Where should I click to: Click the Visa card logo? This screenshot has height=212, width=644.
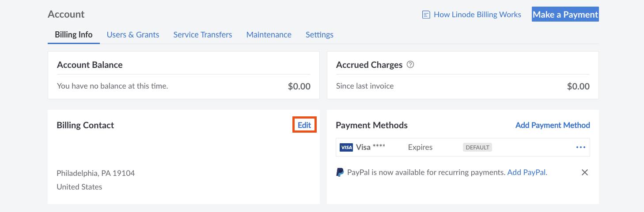(x=346, y=147)
